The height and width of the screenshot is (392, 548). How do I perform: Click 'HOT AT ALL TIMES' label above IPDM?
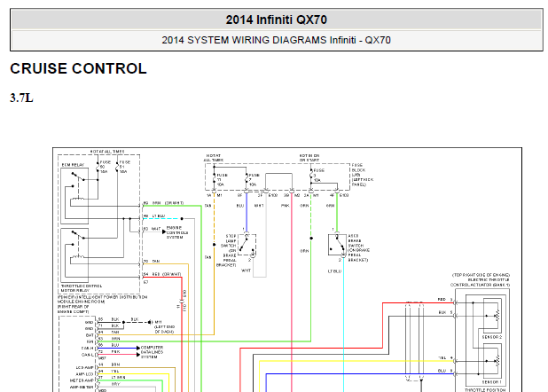click(107, 152)
